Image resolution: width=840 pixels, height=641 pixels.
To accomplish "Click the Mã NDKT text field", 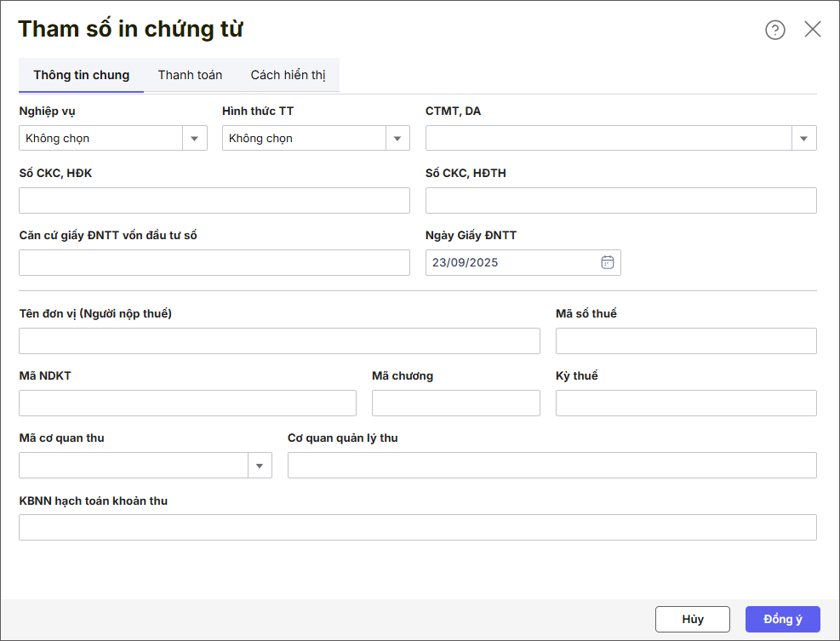I will pos(187,403).
